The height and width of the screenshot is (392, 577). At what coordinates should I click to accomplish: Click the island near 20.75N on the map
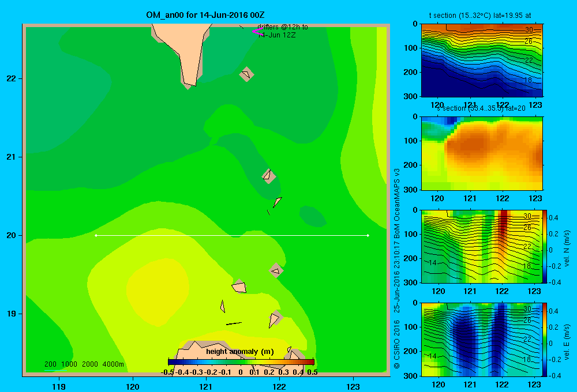[269, 176]
